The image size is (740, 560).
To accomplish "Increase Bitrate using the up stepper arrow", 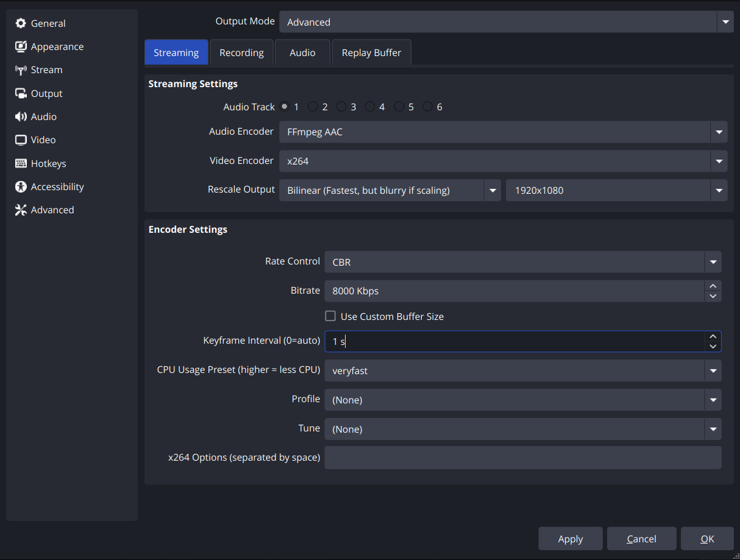I will point(713,286).
